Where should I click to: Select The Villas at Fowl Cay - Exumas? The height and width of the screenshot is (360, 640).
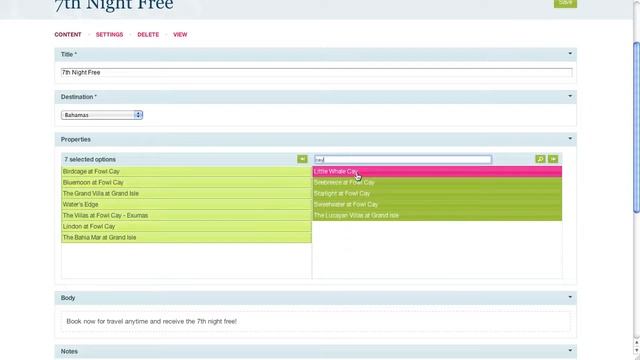tap(186, 216)
